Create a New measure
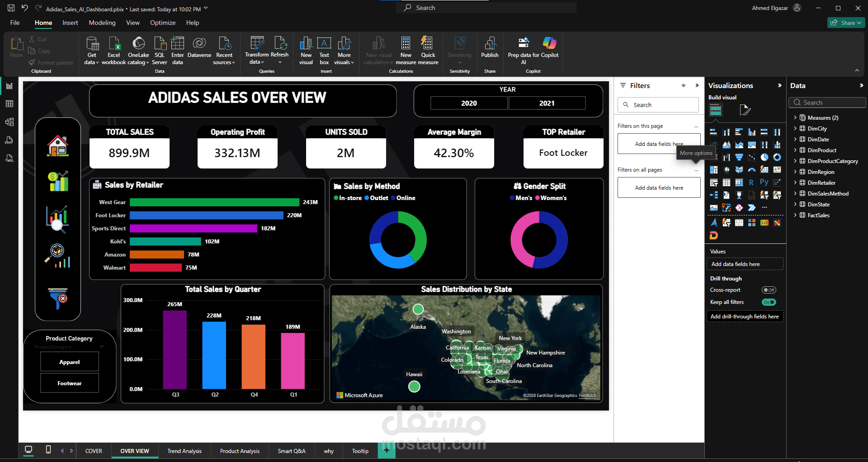The height and width of the screenshot is (462, 868). (406, 51)
